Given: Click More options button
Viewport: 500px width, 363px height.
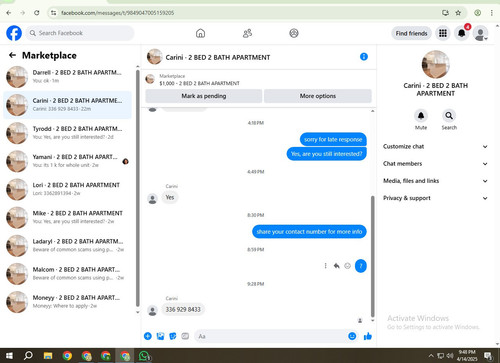Looking at the screenshot, I should tap(318, 96).
